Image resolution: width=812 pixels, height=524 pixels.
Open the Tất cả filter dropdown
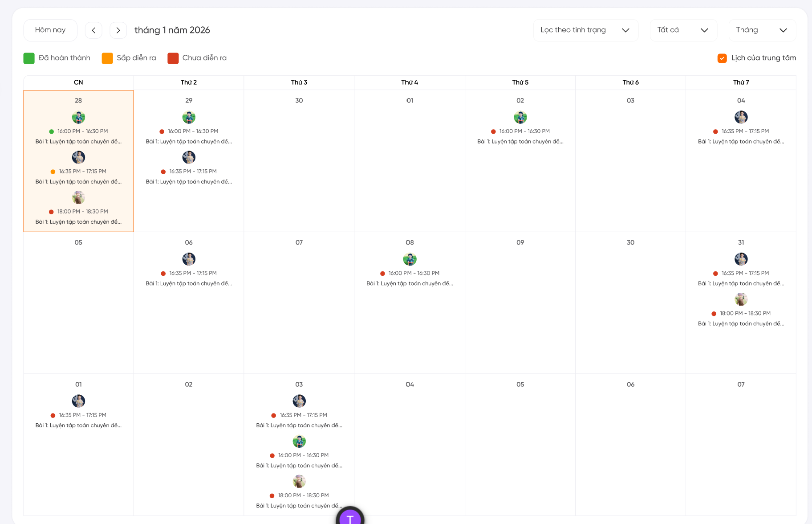[x=683, y=30]
